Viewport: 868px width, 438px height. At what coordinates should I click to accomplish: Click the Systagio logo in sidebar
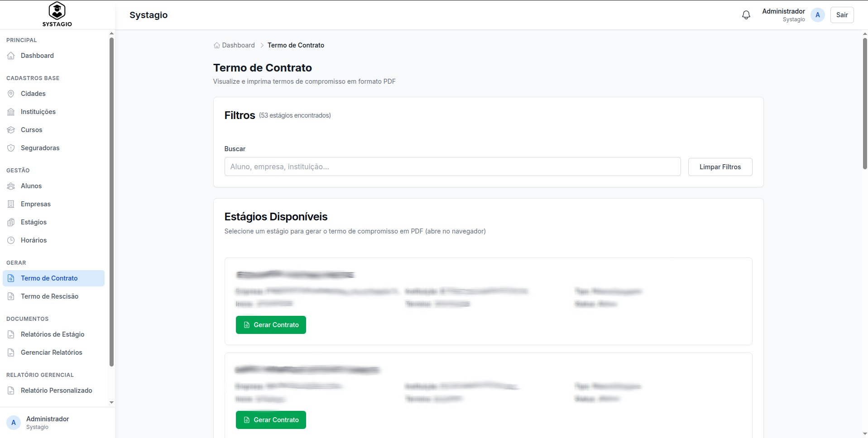pyautogui.click(x=57, y=14)
